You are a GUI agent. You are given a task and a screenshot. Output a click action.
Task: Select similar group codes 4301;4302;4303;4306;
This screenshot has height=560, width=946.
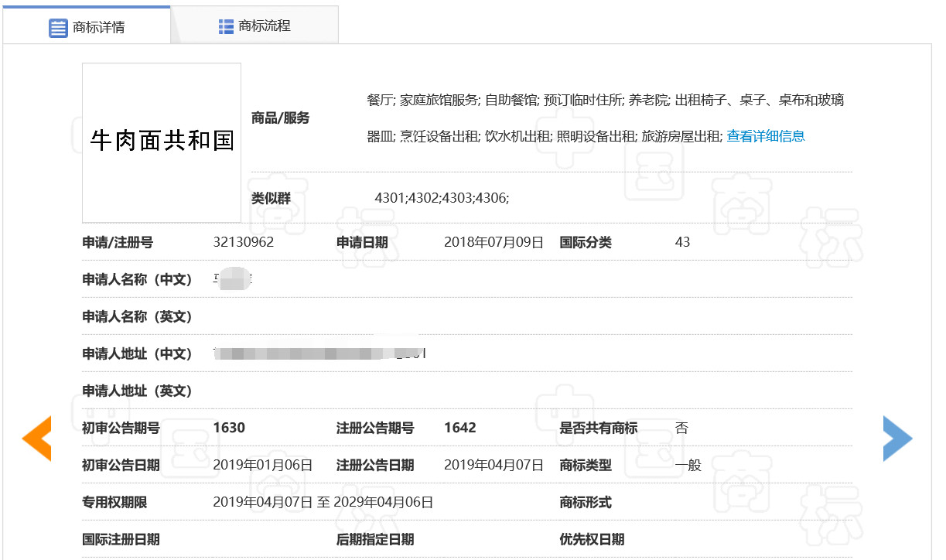[442, 198]
